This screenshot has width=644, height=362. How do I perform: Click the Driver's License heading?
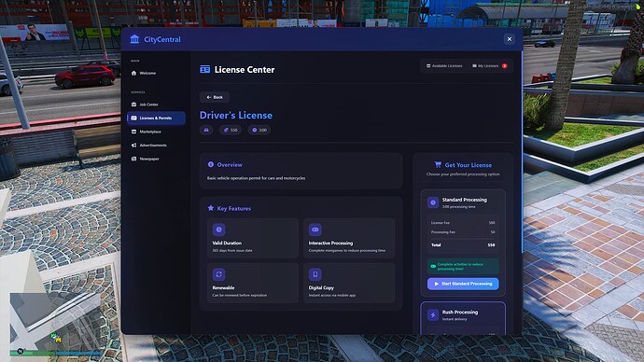tap(236, 116)
